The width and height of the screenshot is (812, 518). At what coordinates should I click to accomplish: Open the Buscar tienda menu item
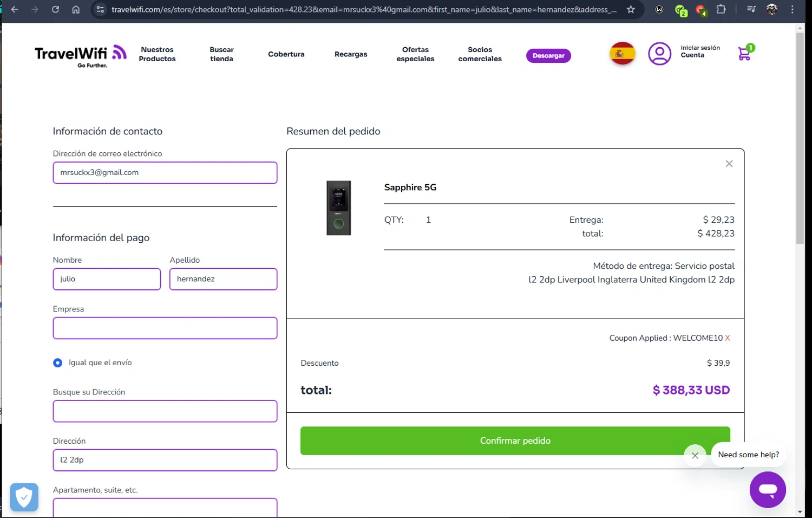(x=221, y=54)
